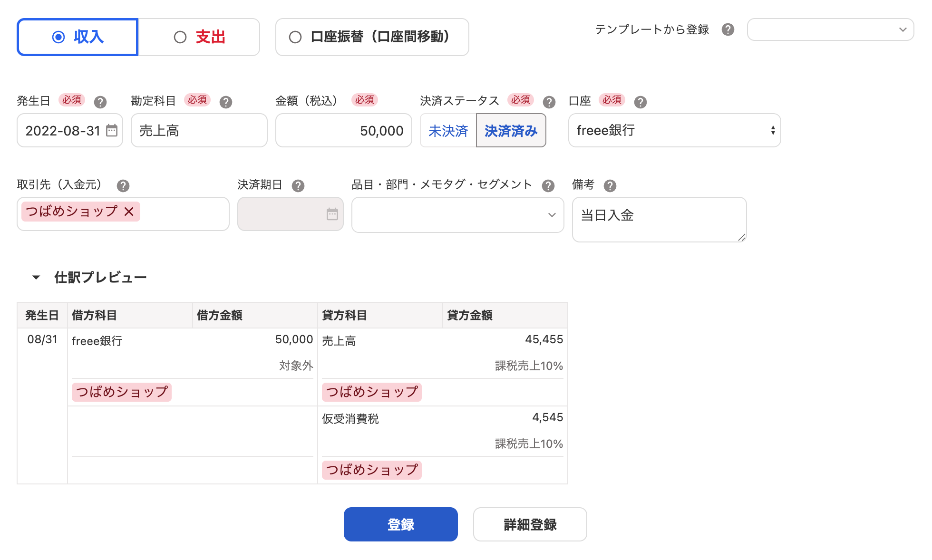Click the help icon next to 備考

point(610,185)
